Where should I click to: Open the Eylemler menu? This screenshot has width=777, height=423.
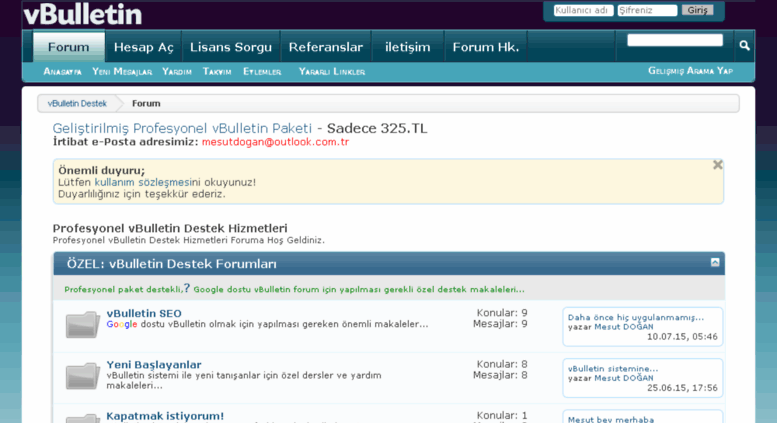(262, 72)
